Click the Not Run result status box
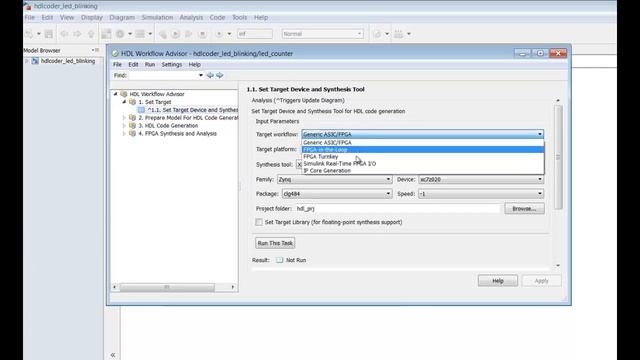Image resolution: width=640 pixels, height=360 pixels. 279,260
